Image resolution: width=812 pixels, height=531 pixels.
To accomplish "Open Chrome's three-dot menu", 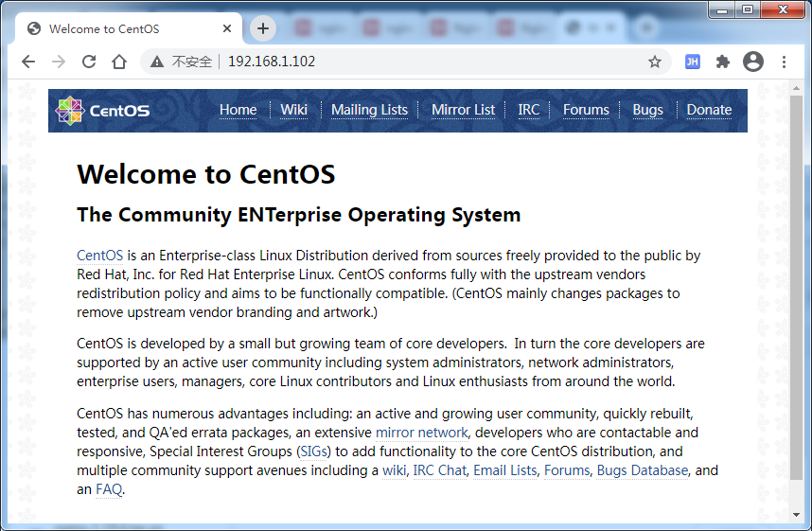I will (x=784, y=62).
